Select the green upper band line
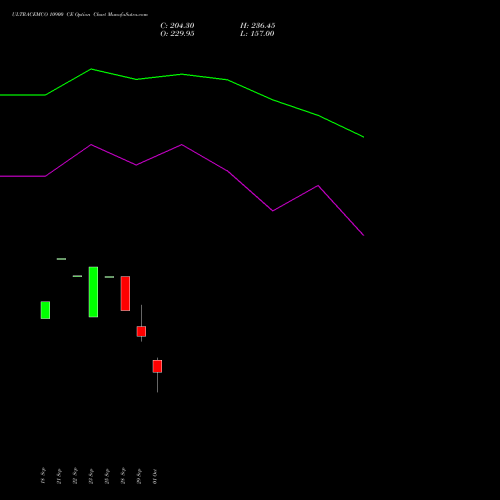Image resolution: width=500 pixels, height=500 pixels. click(x=182, y=74)
